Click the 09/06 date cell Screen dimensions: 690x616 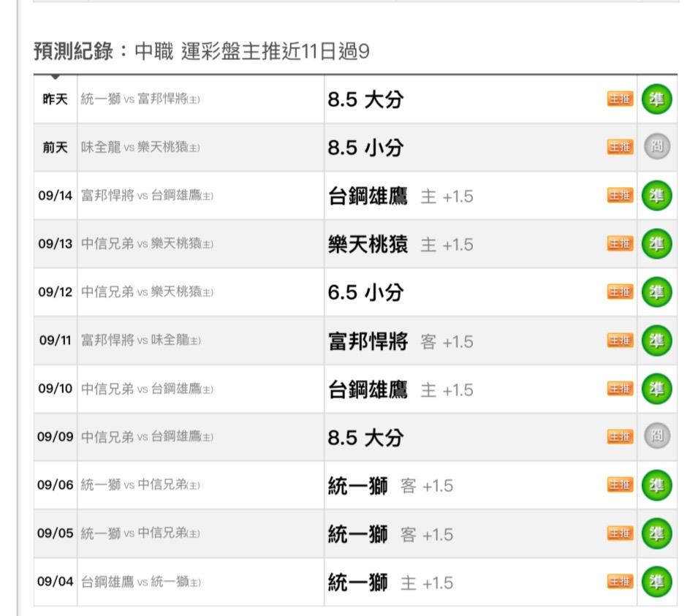coord(55,485)
